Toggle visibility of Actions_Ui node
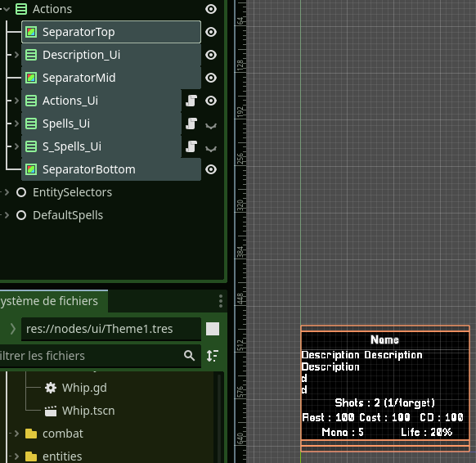 click(211, 101)
